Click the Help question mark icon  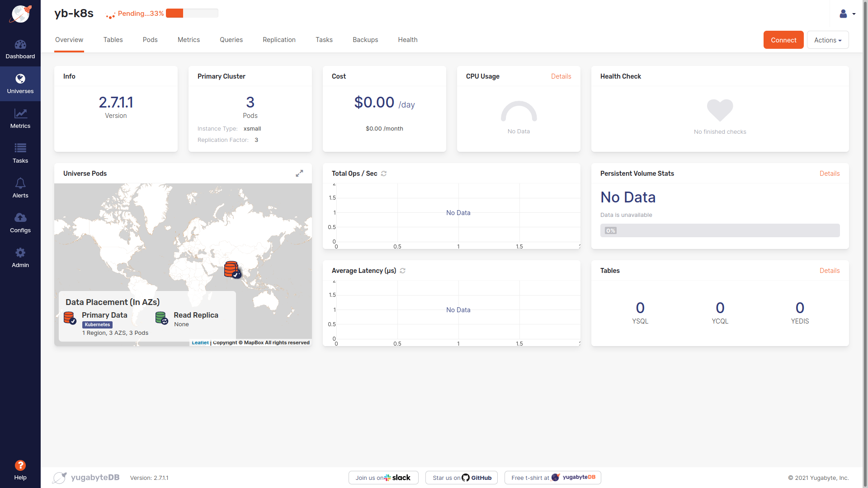[20, 465]
